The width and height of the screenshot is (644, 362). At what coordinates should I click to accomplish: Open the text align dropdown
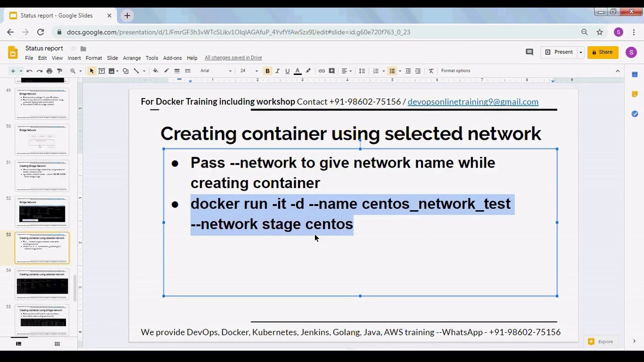pyautogui.click(x=347, y=71)
